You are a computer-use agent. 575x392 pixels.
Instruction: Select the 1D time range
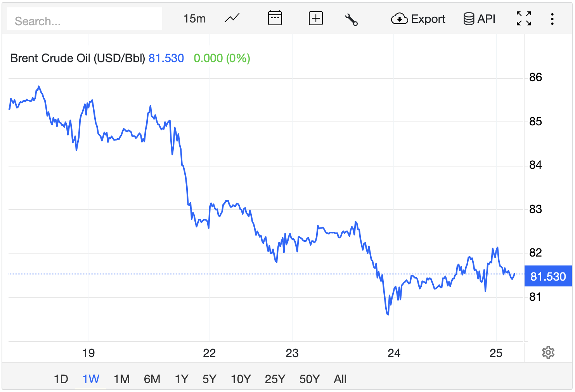[x=61, y=379]
